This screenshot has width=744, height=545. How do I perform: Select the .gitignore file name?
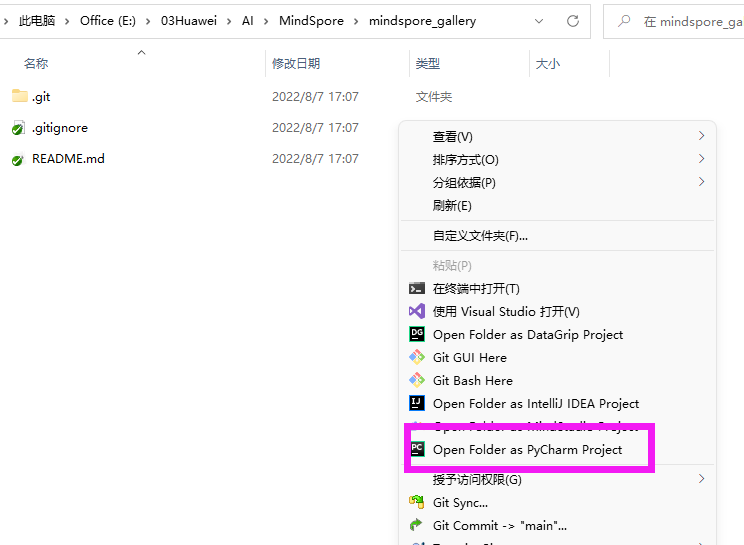[60, 128]
